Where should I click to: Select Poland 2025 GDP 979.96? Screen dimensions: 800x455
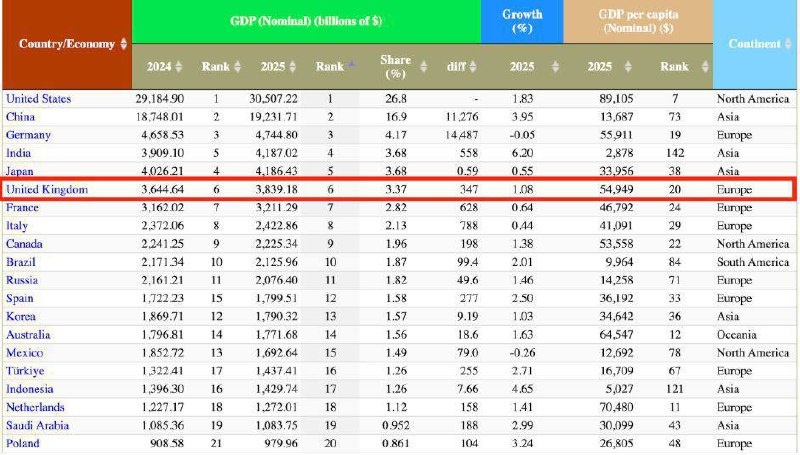[280, 443]
